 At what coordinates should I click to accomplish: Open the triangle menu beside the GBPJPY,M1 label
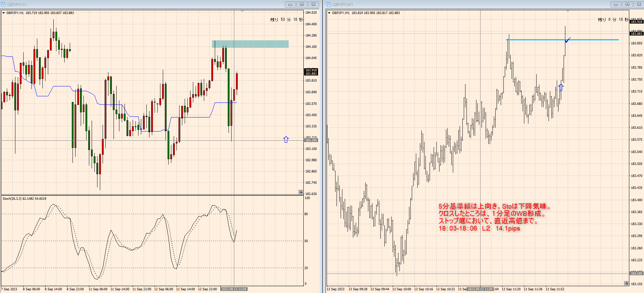[x=329, y=13]
